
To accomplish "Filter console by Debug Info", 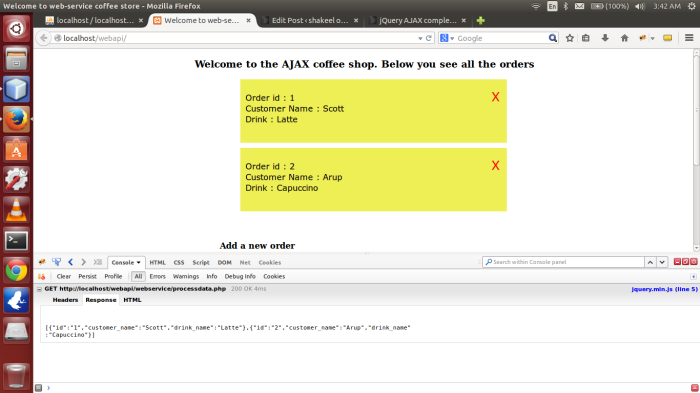I will 240,276.
